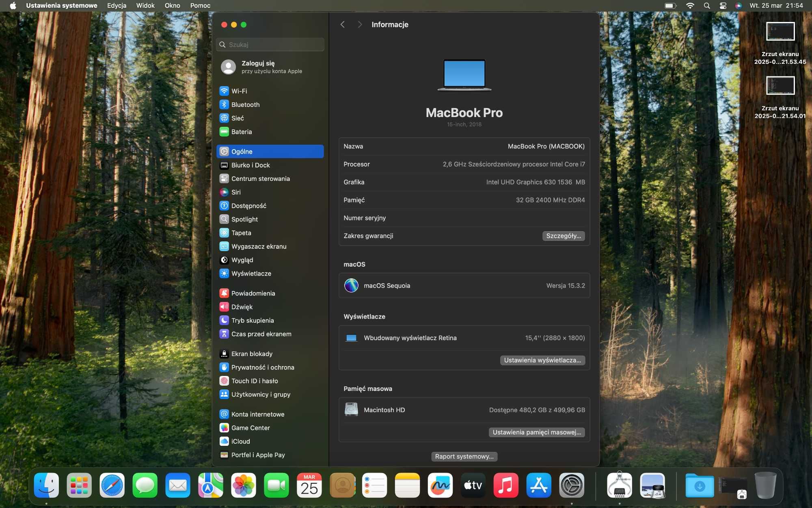Click the Szukaj search field
This screenshot has width=812, height=508.
270,44
